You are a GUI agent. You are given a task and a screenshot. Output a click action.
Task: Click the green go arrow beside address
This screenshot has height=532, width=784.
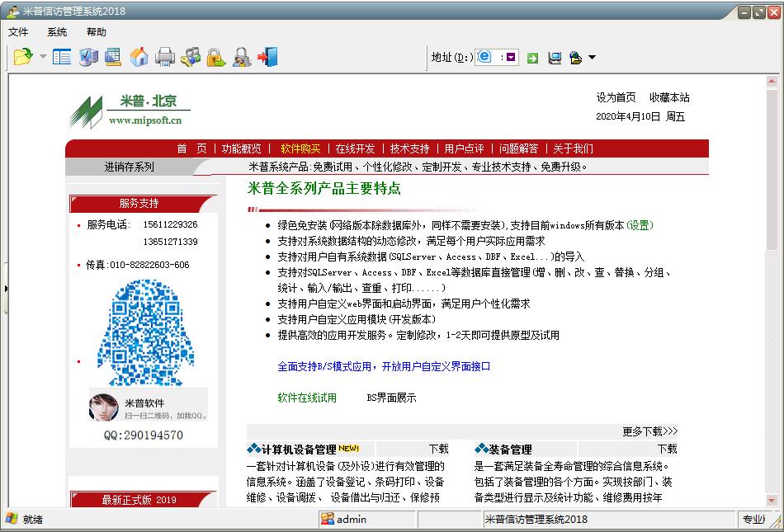point(533,58)
